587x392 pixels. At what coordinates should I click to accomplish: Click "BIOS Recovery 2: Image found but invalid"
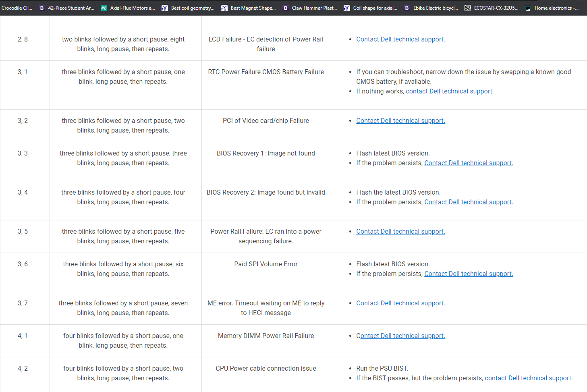coord(266,192)
